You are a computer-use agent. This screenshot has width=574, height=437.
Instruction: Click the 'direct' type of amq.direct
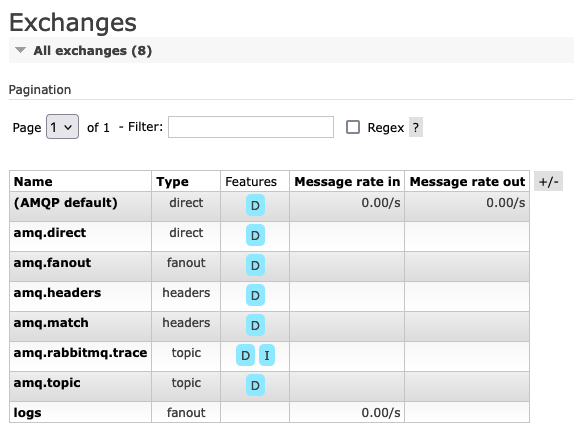pyautogui.click(x=186, y=233)
